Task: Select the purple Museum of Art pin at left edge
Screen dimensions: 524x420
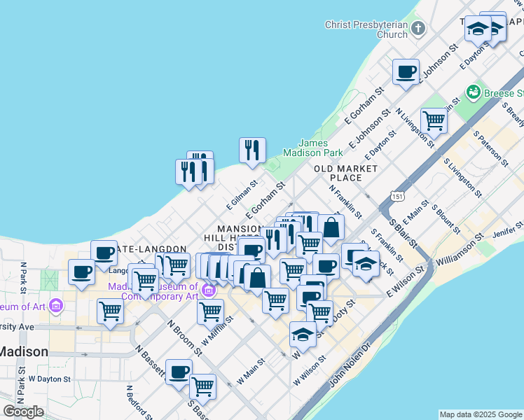Action: (56, 306)
